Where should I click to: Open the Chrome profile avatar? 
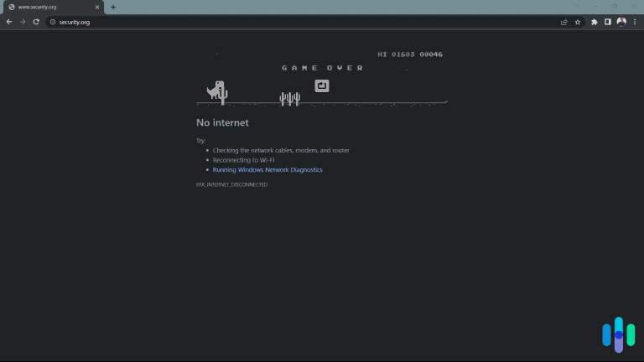point(621,22)
